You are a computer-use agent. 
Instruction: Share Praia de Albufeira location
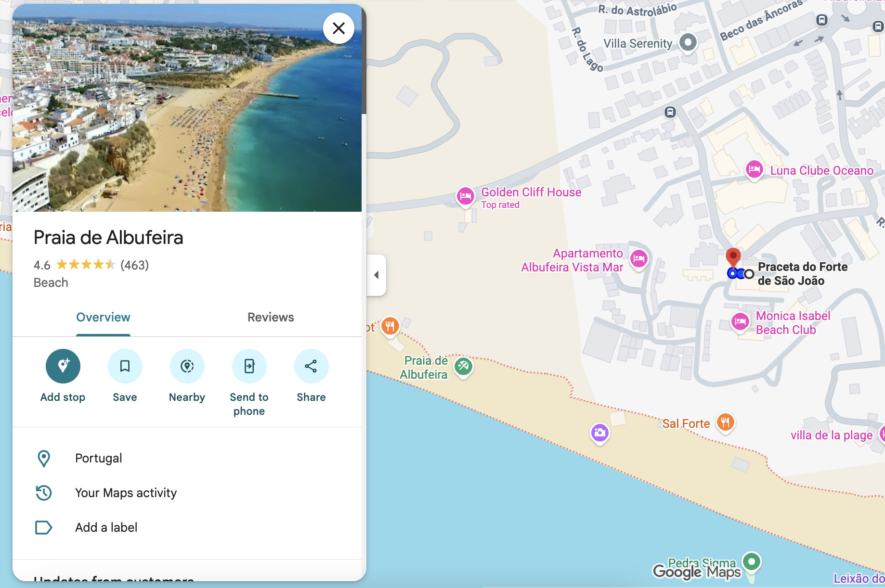click(x=311, y=366)
